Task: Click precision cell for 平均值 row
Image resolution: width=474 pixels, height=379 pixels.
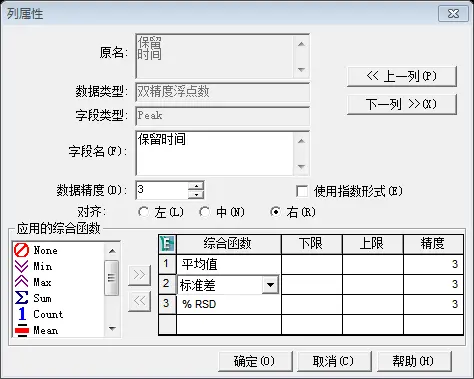Action: click(x=433, y=265)
